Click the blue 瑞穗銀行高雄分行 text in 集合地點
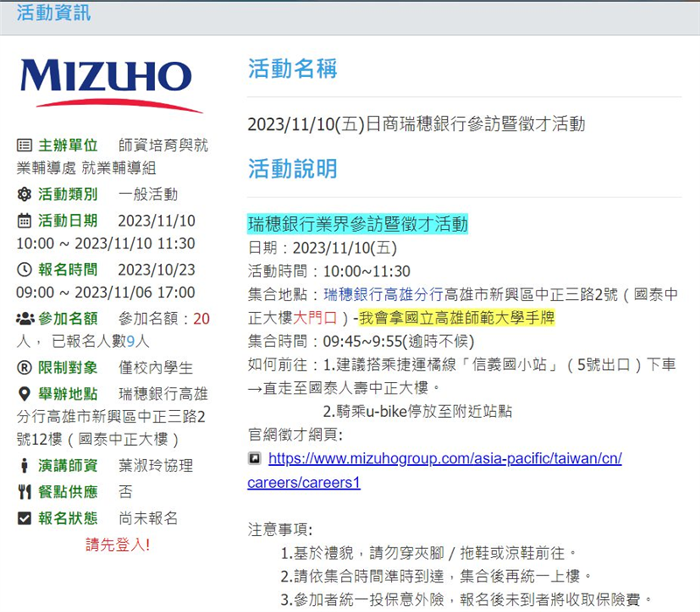 tap(383, 295)
